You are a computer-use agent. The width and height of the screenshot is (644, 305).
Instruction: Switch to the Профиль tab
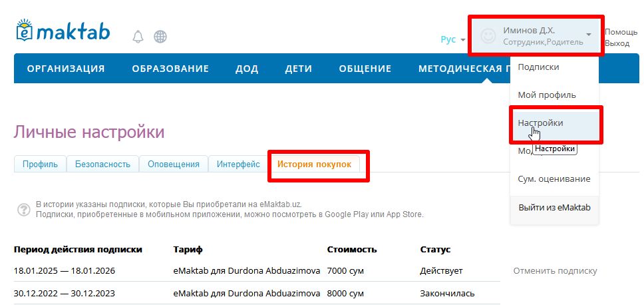(40, 164)
